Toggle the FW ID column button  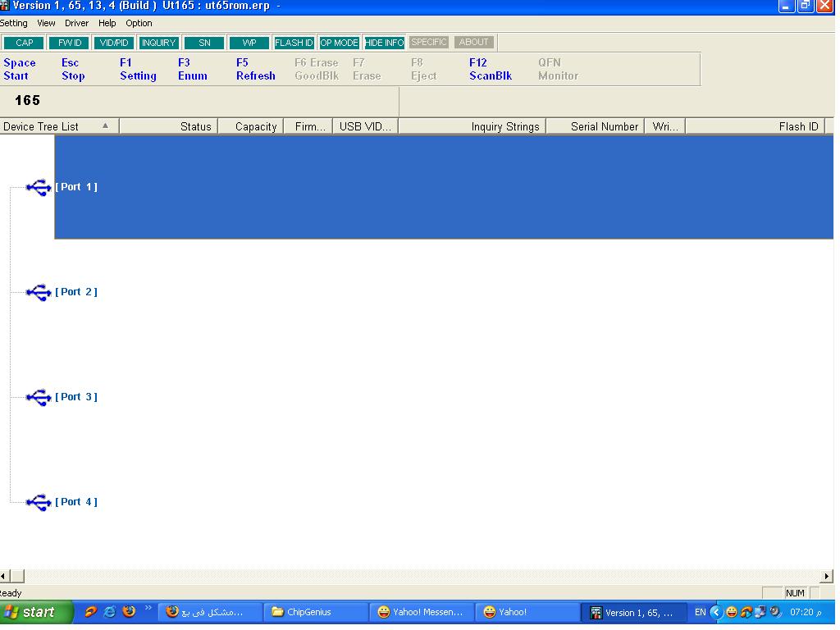coord(69,43)
